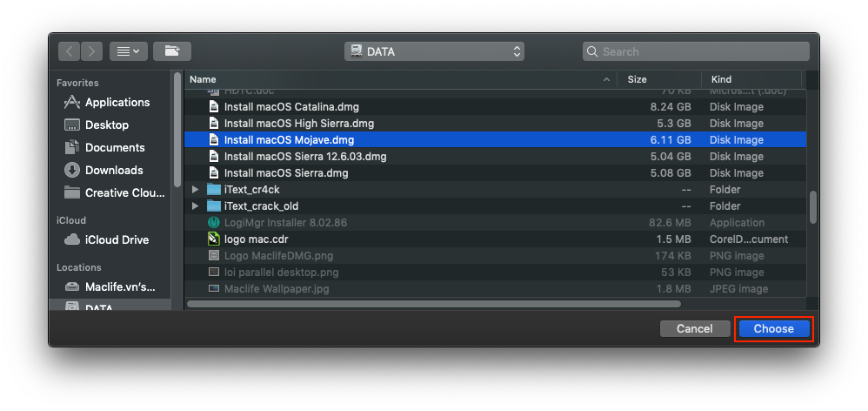The height and width of the screenshot is (411, 868).
Task: Open Applications in the Favorites sidebar
Action: point(117,102)
